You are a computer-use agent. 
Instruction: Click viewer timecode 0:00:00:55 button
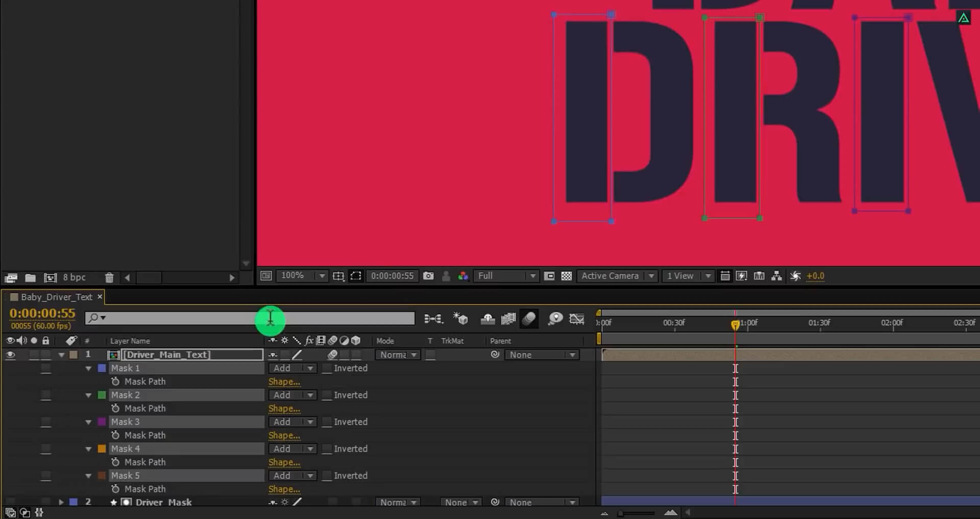click(392, 276)
